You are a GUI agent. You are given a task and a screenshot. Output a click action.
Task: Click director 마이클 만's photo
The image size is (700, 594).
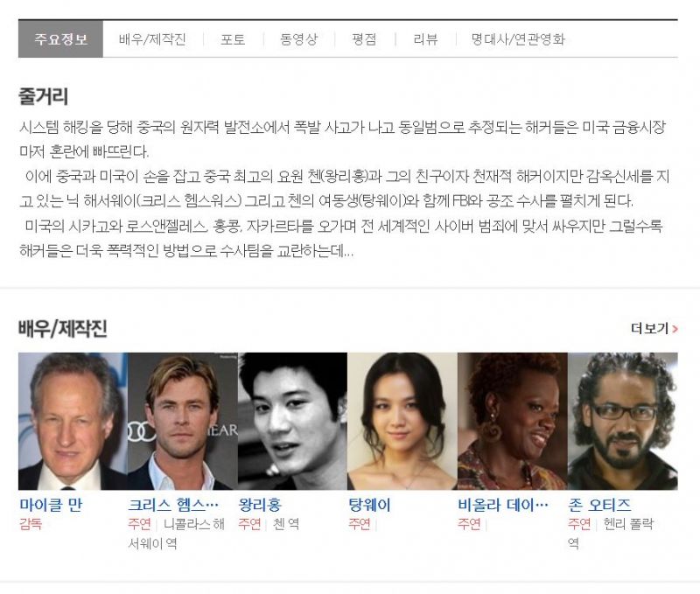click(x=73, y=421)
